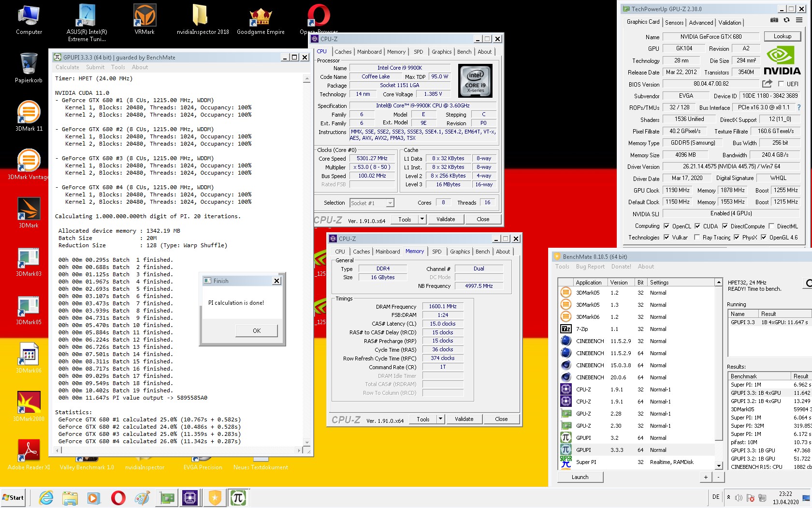Screen dimensions: 812x508
Task: Toggle the UEFI checkbox in GPU-Z
Action: 782,84
